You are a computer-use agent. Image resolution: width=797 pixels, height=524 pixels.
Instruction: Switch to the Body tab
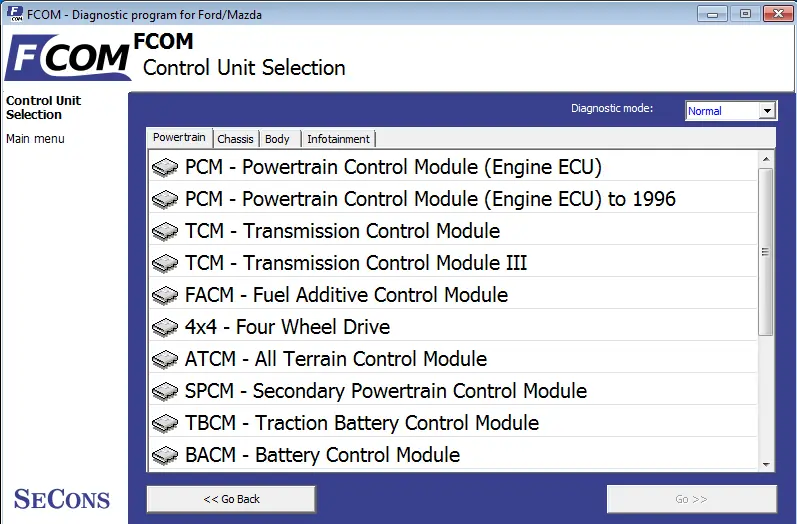(x=277, y=139)
